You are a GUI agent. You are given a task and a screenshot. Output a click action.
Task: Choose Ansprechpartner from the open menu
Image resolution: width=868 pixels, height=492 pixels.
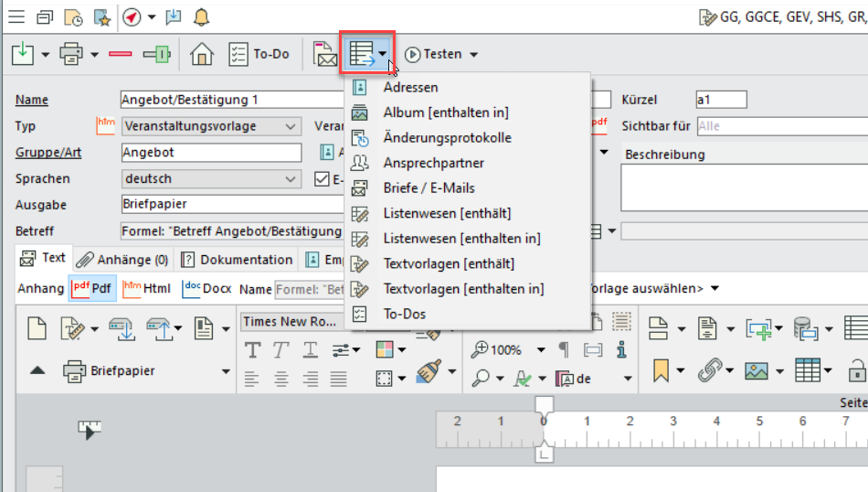coord(433,163)
